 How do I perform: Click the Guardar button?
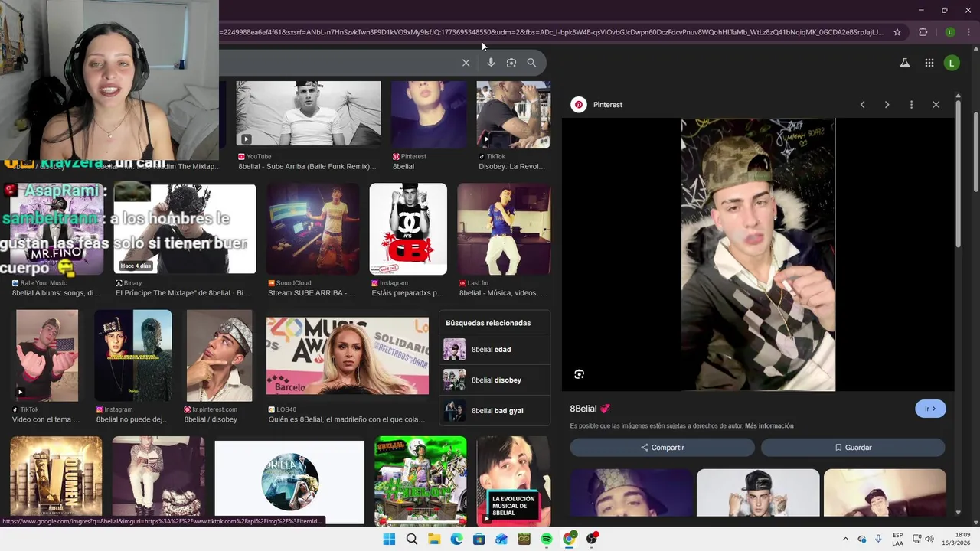coord(853,448)
